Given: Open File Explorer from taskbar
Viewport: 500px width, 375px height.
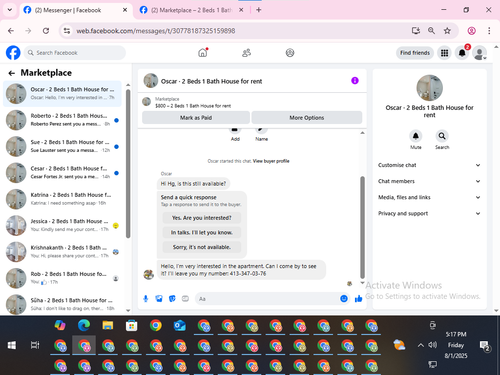Looking at the screenshot, I should click(x=108, y=325).
